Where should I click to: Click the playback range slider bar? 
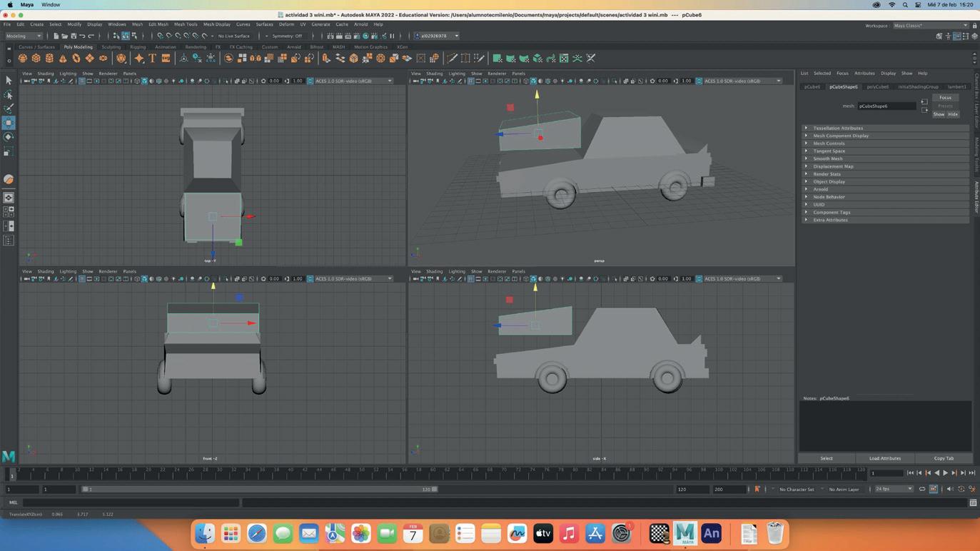[258, 490]
